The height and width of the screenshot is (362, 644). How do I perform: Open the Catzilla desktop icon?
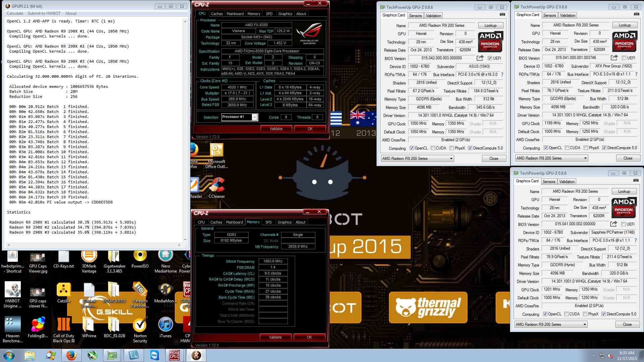pyautogui.click(x=63, y=293)
